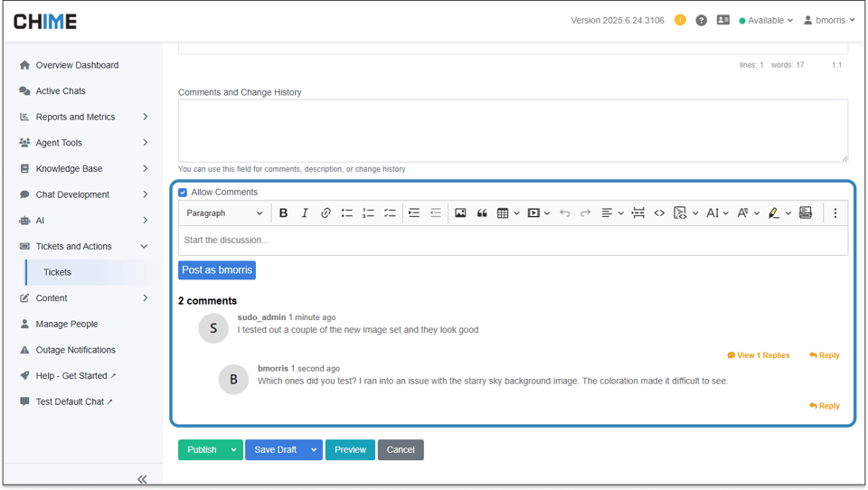Insert a table icon

503,213
